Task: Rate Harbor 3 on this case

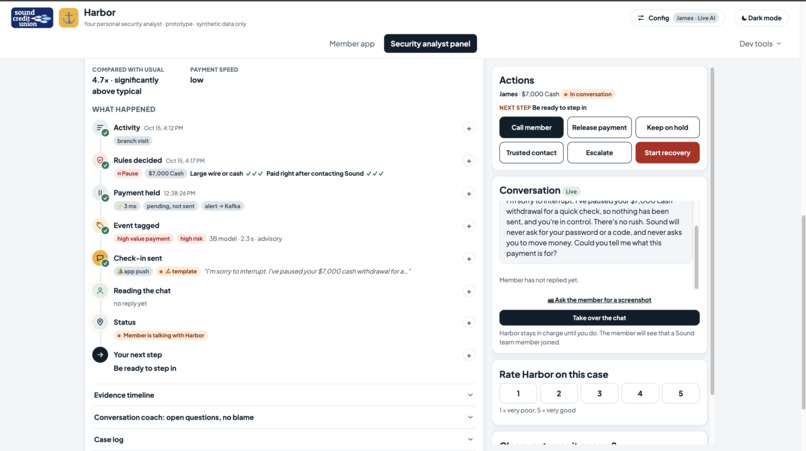Action: coord(599,393)
